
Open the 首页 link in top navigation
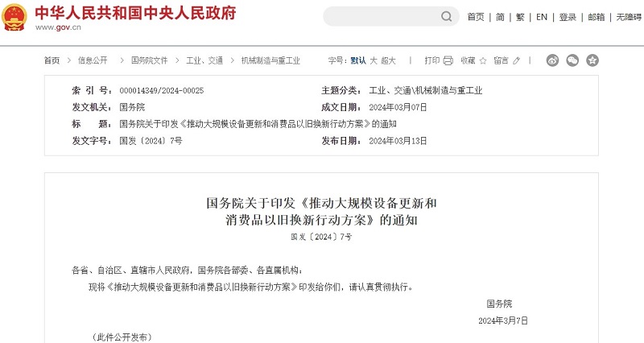pos(476,17)
